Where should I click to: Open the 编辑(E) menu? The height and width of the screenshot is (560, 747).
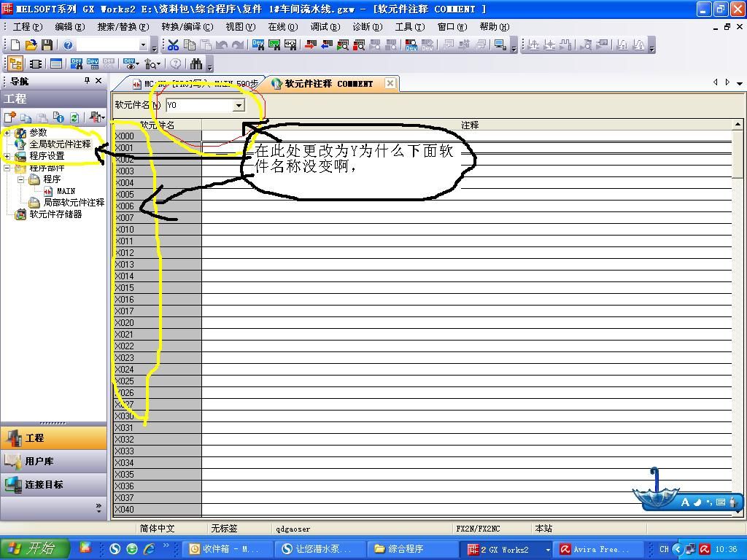pyautogui.click(x=70, y=27)
